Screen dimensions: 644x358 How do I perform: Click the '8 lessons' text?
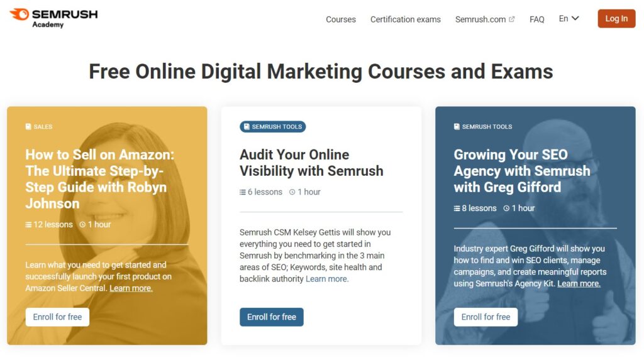click(x=479, y=209)
